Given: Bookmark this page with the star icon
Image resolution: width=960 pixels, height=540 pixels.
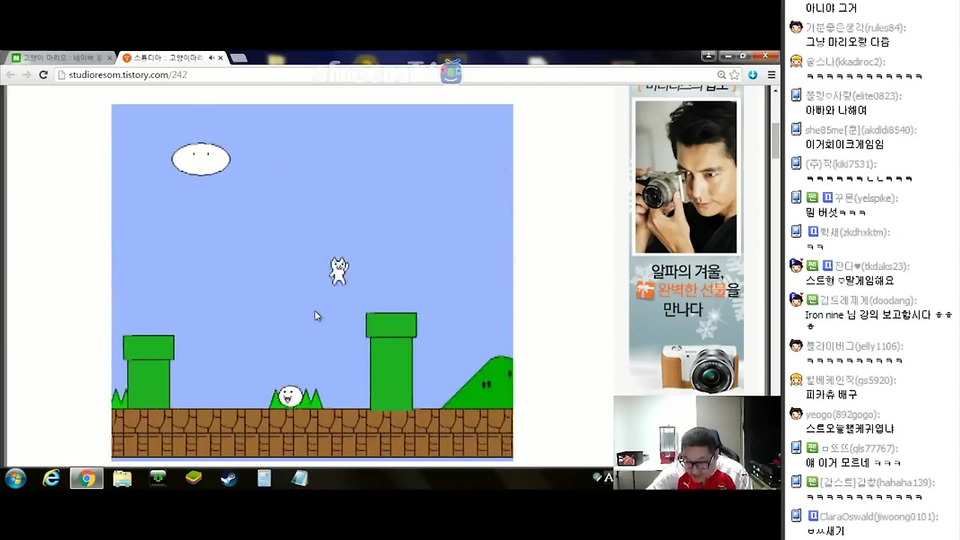Looking at the screenshot, I should 735,75.
